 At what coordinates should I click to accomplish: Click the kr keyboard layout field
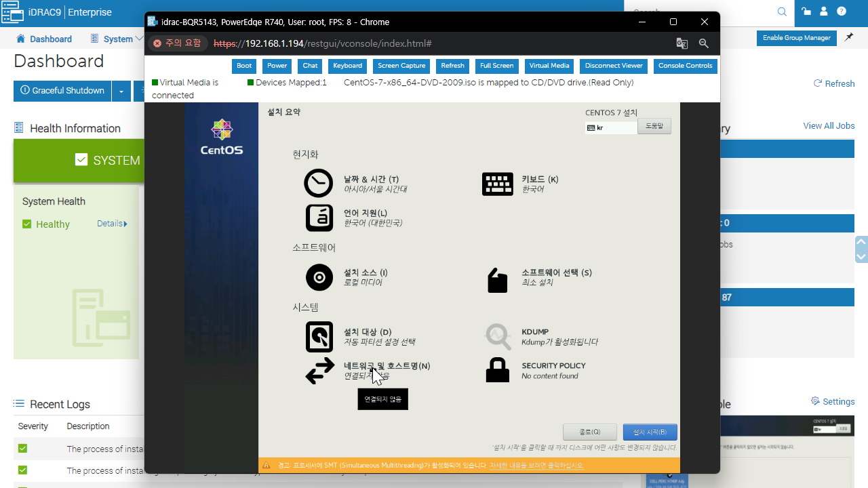pos(611,127)
